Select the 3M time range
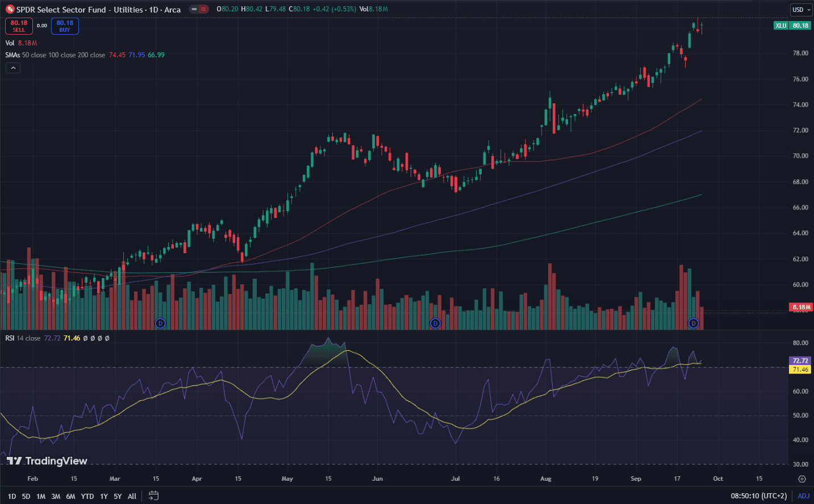 click(x=56, y=496)
